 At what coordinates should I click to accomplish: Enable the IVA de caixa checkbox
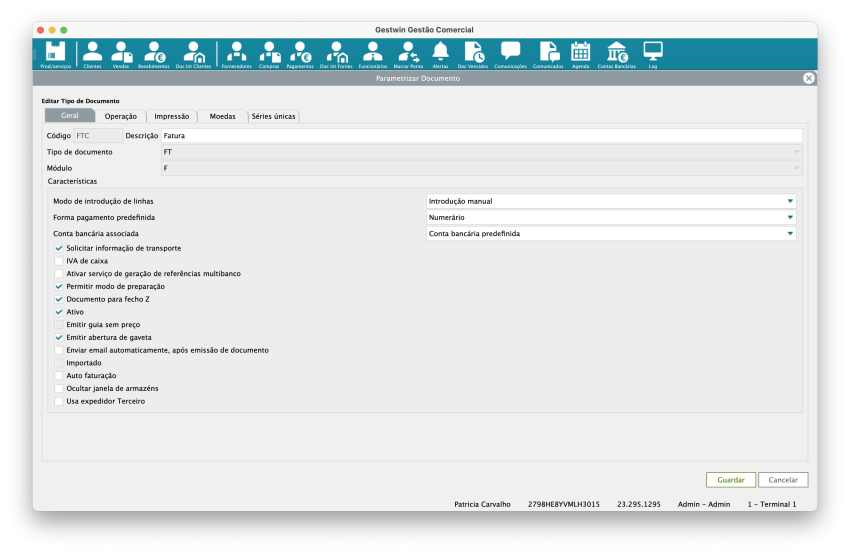pyautogui.click(x=59, y=260)
